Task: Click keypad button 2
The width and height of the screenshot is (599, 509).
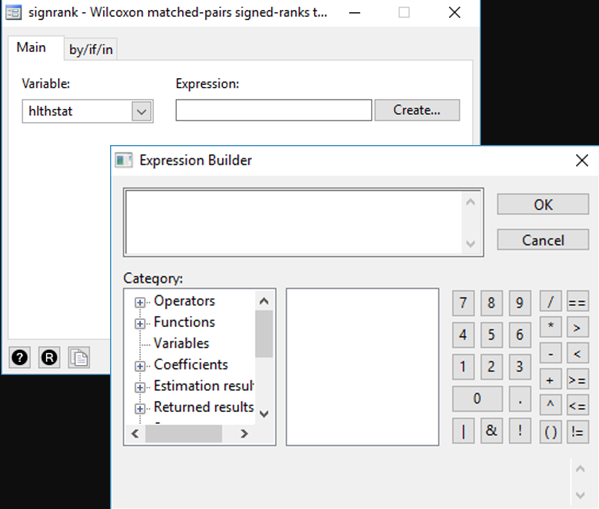Action: (491, 367)
